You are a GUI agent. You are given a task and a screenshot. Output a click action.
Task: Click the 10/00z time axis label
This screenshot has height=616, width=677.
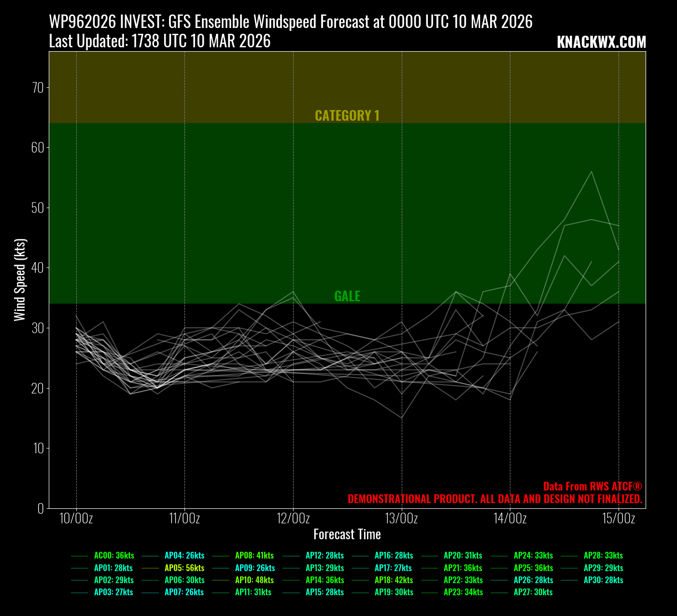point(76,519)
